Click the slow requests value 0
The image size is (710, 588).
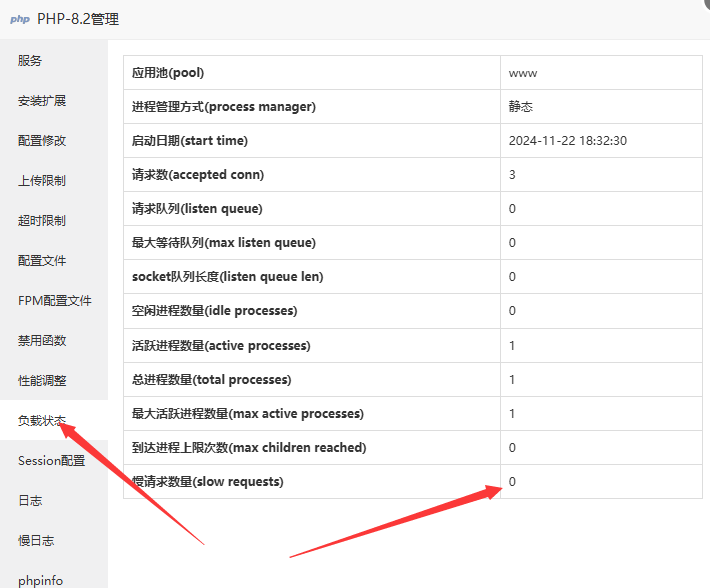point(512,482)
